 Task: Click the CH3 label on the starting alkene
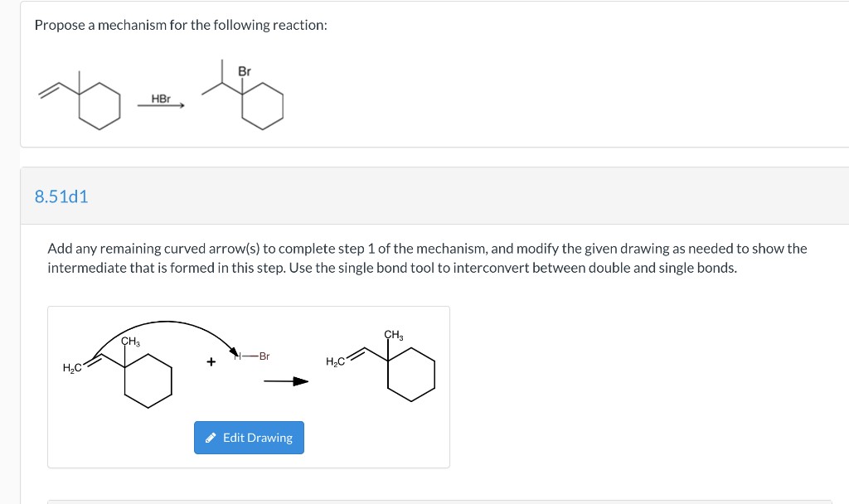coord(131,342)
